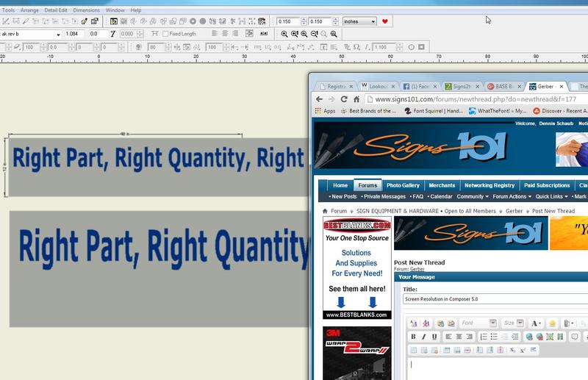Screen dimensions: 588x380
Task: Toggle Underline in the message editor
Action: point(434,337)
